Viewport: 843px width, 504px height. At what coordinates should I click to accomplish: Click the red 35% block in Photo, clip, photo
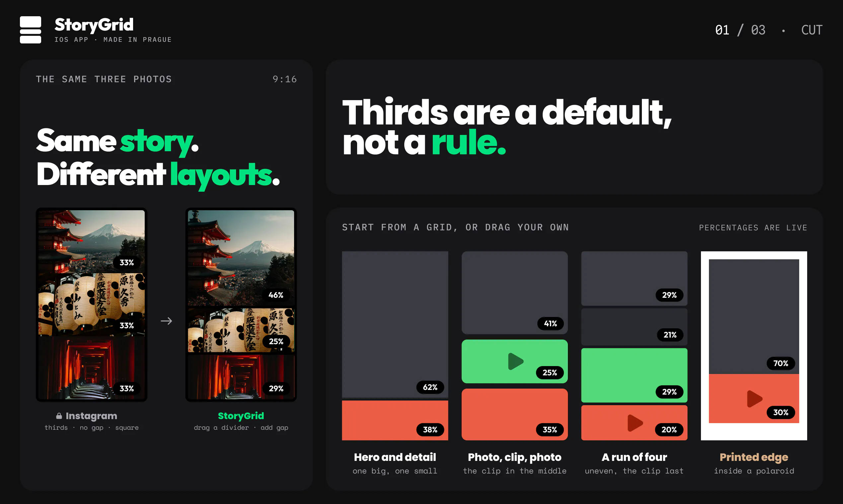tap(515, 415)
